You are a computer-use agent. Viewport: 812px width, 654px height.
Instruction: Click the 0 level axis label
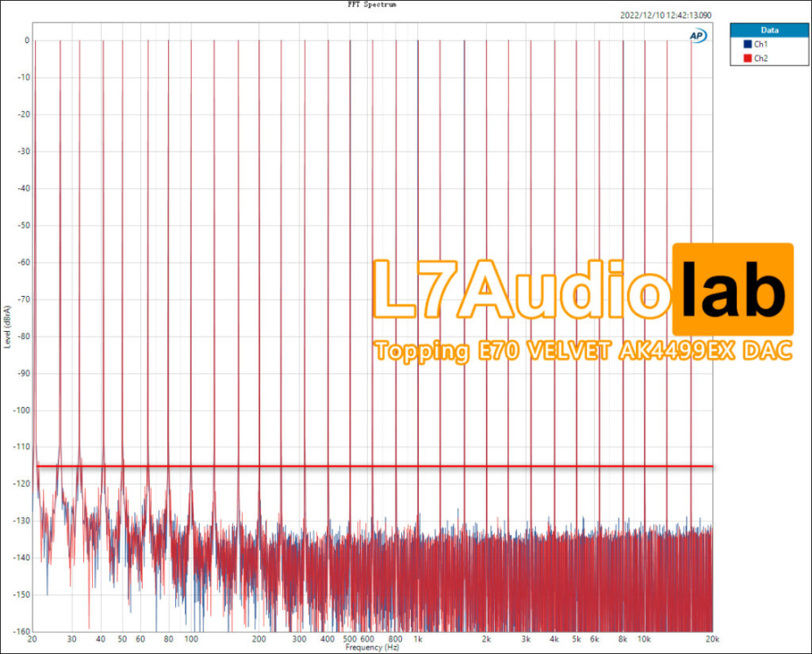(27, 40)
